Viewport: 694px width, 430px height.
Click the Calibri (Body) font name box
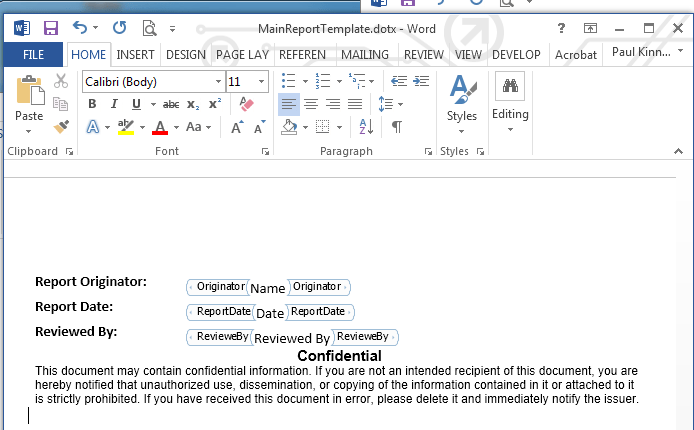point(148,81)
